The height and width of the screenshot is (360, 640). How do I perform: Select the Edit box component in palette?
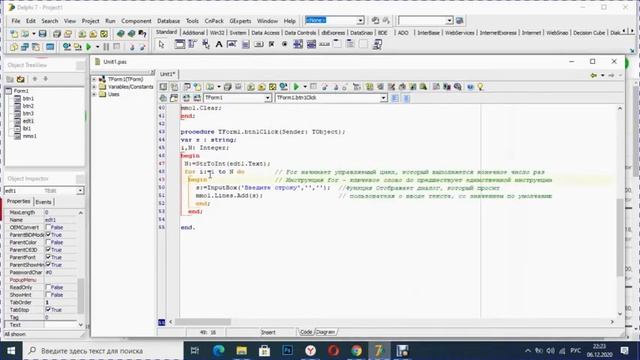click(232, 44)
